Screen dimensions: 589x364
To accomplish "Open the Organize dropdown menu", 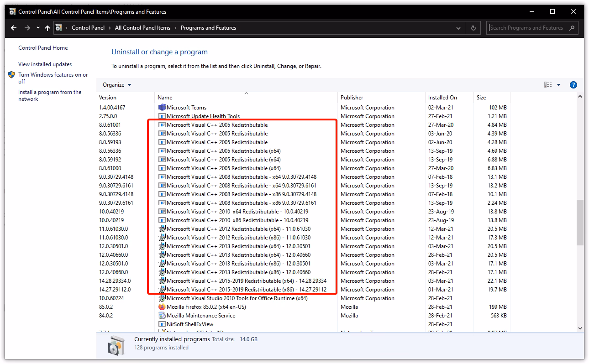I will 116,84.
